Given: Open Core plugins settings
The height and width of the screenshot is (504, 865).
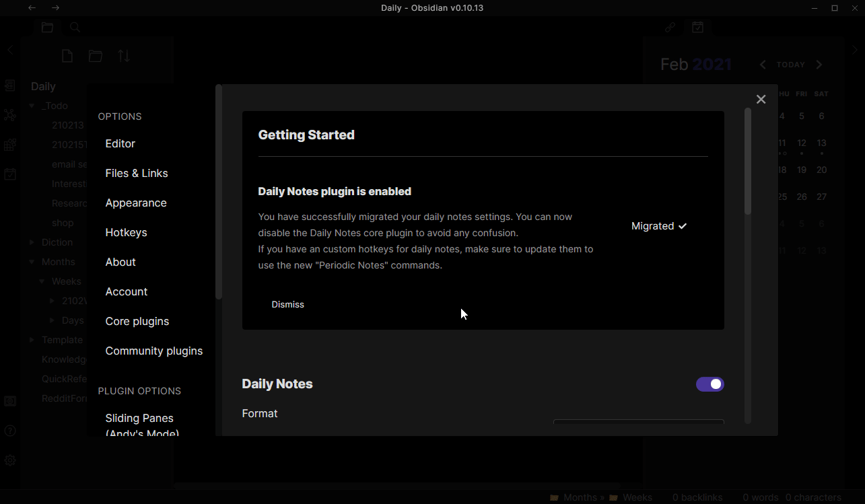Looking at the screenshot, I should click(x=137, y=321).
